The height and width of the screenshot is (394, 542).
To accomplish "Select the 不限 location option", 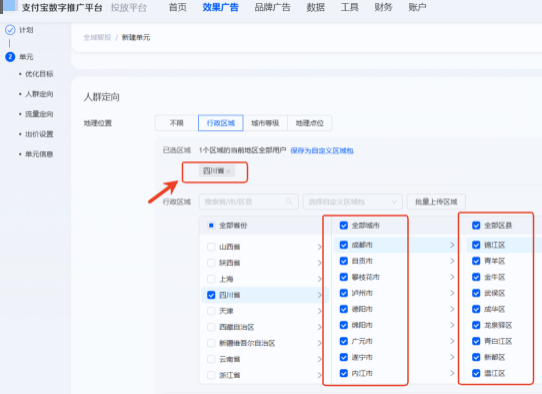I will tap(177, 123).
